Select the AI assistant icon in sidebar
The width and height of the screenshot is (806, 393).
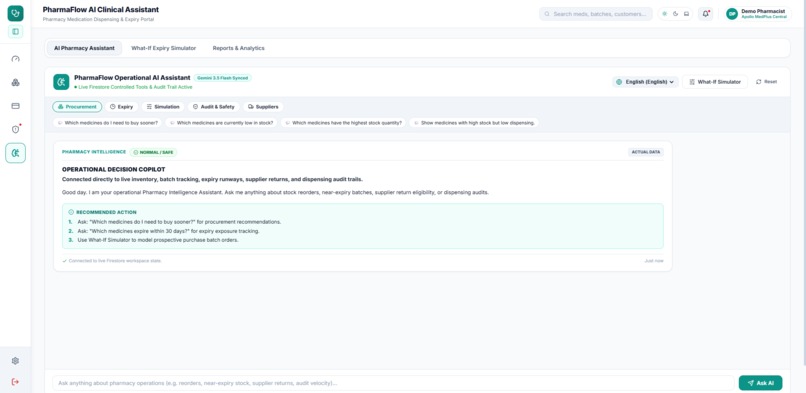click(15, 153)
